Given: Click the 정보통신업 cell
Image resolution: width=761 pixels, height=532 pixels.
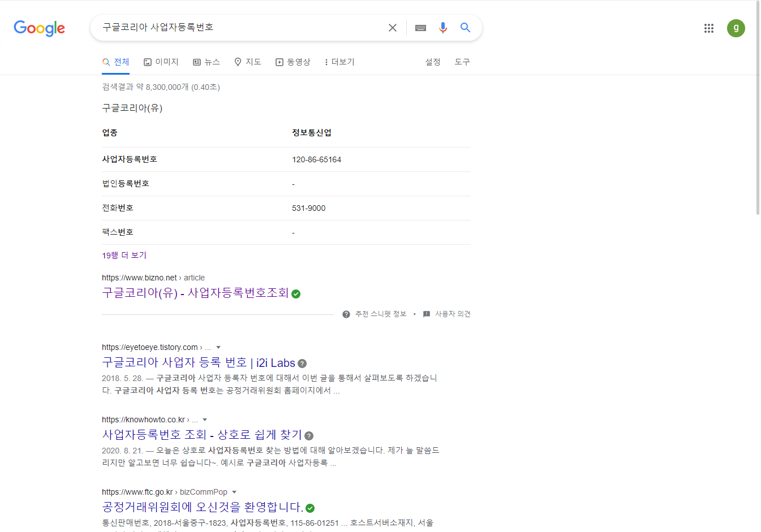Looking at the screenshot, I should [x=312, y=133].
